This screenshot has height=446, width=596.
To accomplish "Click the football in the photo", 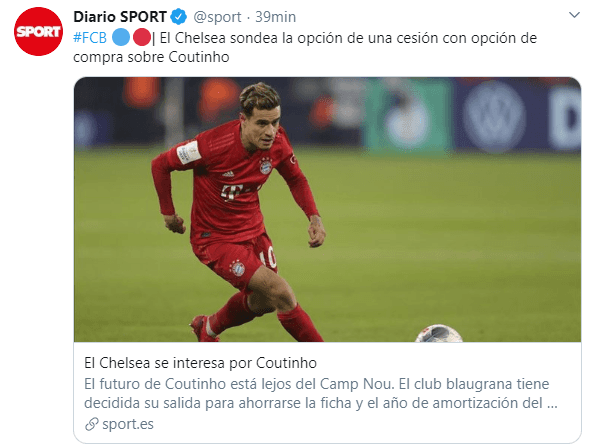I will coord(438,333).
